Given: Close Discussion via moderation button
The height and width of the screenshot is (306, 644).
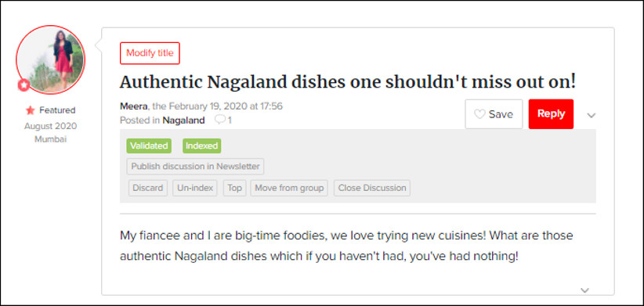Looking at the screenshot, I should point(372,189).
